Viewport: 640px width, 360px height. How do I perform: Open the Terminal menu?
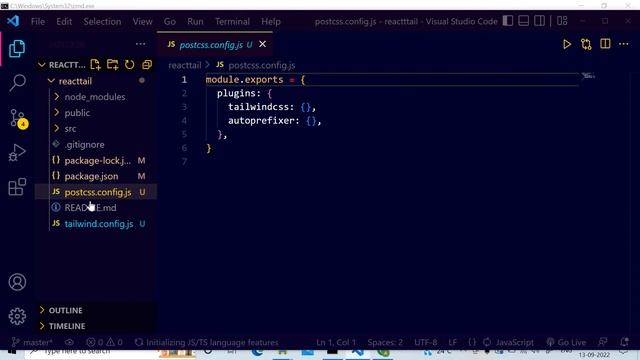232,21
